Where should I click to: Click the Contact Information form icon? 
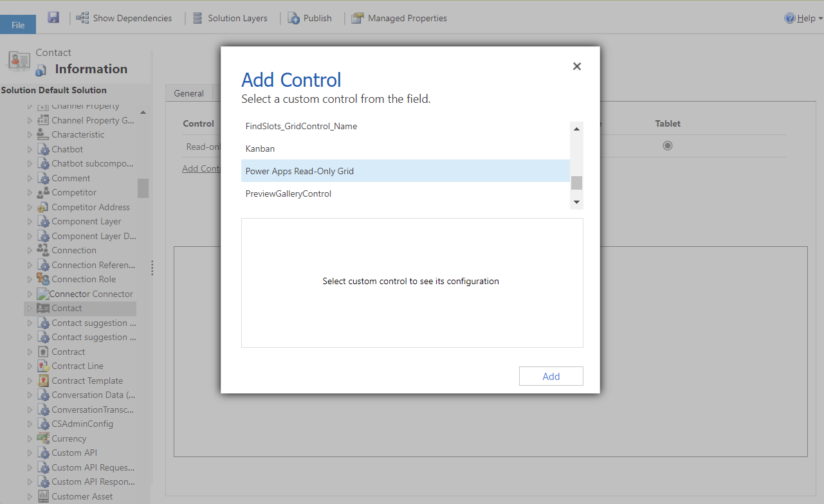pos(41,70)
